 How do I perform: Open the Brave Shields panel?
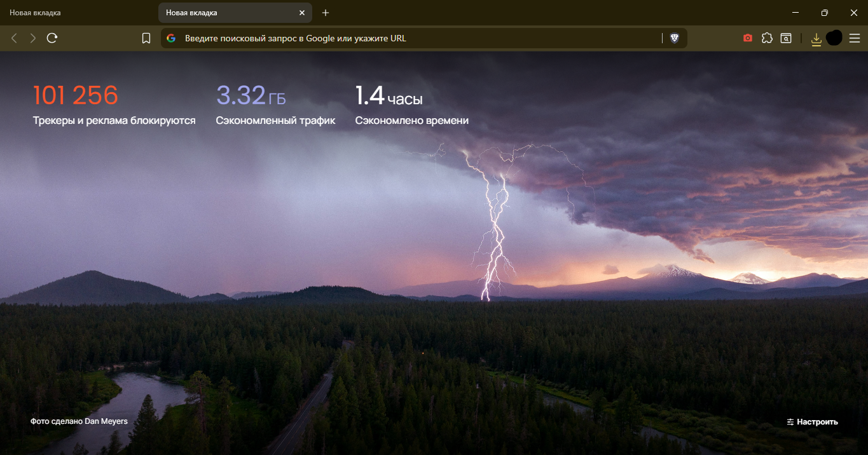(675, 38)
